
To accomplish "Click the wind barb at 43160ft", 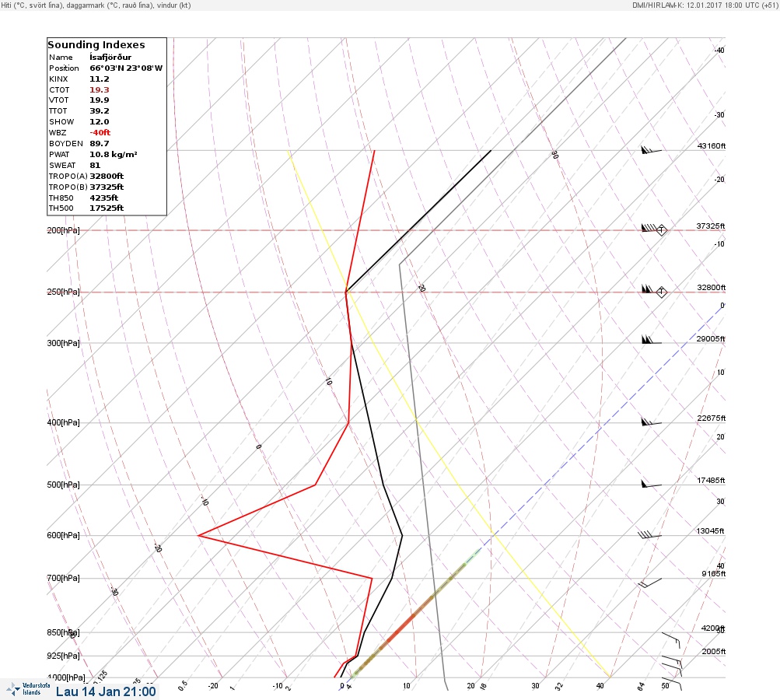I will click(x=652, y=149).
